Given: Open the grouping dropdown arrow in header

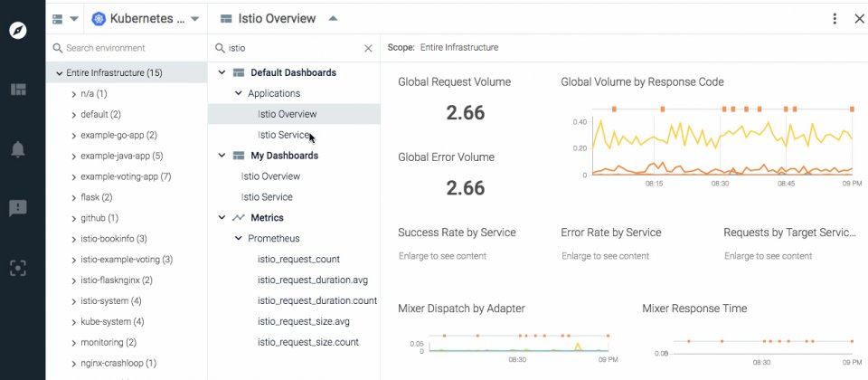Looking at the screenshot, I should (x=74, y=19).
